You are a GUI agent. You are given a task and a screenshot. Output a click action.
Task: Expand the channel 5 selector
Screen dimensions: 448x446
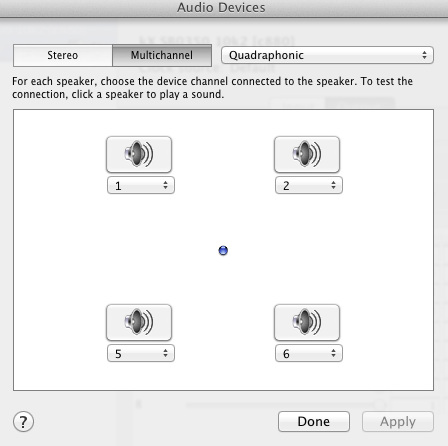pos(141,353)
